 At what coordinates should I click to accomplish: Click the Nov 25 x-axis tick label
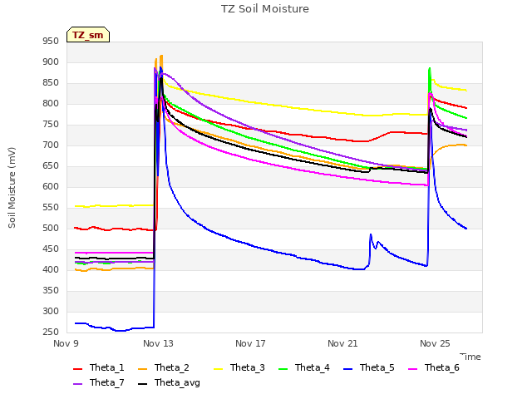(435, 343)
